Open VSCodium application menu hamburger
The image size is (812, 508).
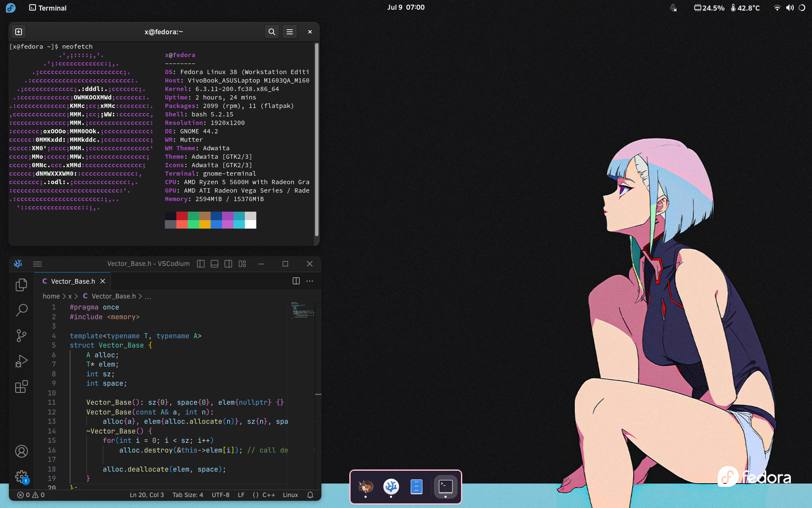(x=37, y=264)
